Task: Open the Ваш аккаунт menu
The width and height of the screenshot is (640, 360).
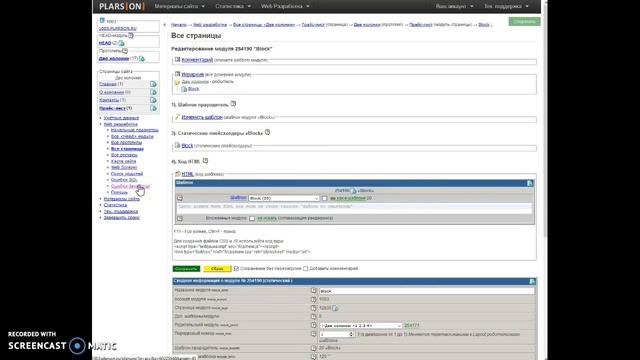Action: [454, 6]
